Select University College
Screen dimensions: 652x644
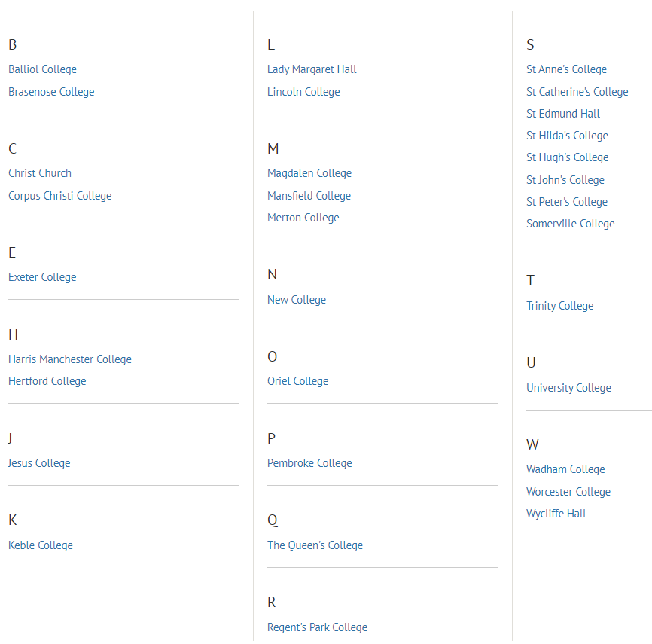568,388
